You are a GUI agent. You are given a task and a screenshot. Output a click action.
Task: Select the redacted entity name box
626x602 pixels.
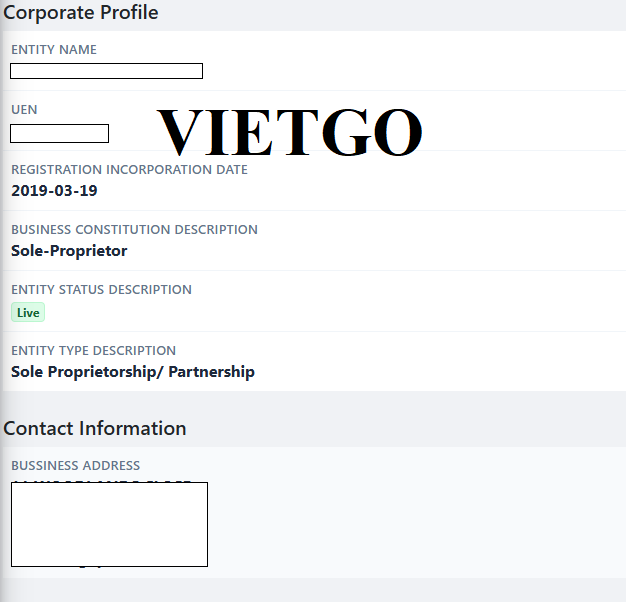click(x=106, y=71)
